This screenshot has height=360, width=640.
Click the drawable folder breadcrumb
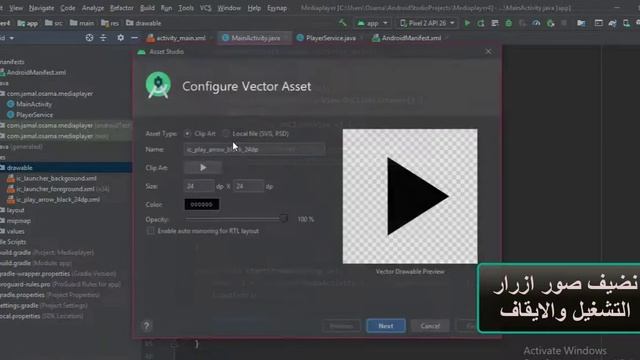click(143, 23)
